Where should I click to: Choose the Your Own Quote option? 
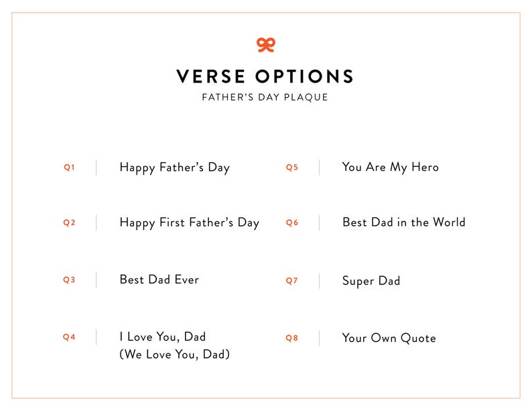pos(389,338)
